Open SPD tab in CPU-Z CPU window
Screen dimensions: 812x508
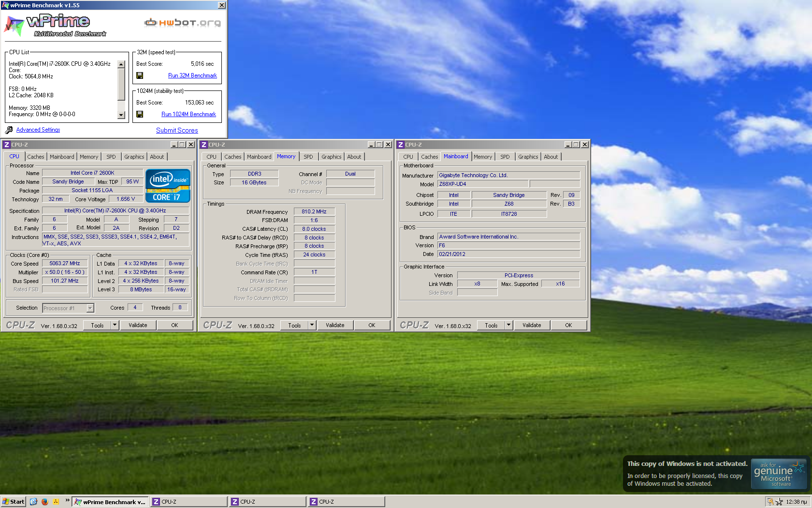tap(111, 157)
